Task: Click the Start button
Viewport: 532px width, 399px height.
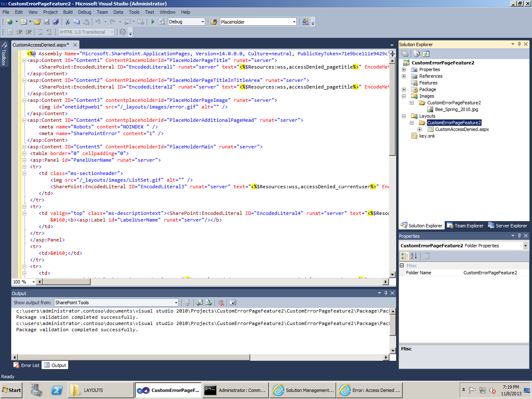Action: tap(12, 390)
